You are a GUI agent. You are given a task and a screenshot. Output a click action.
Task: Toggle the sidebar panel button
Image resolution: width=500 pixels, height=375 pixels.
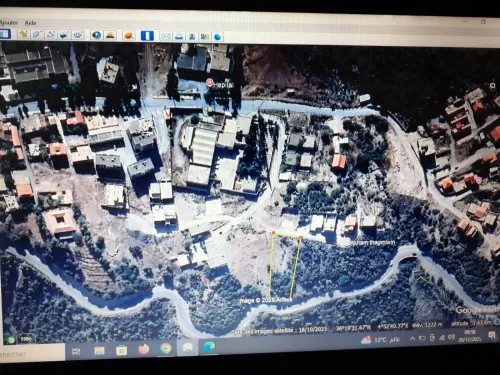pyautogui.click(x=5, y=34)
